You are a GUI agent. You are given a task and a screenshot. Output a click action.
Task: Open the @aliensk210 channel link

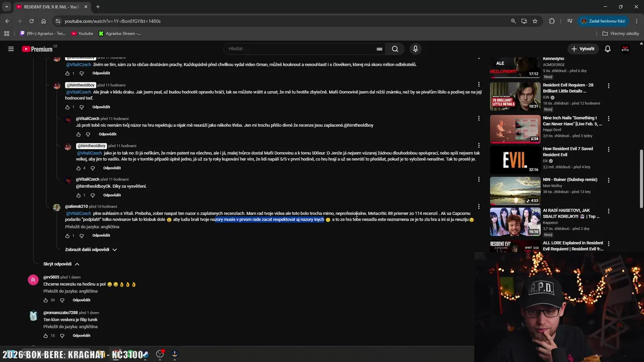[x=76, y=207]
